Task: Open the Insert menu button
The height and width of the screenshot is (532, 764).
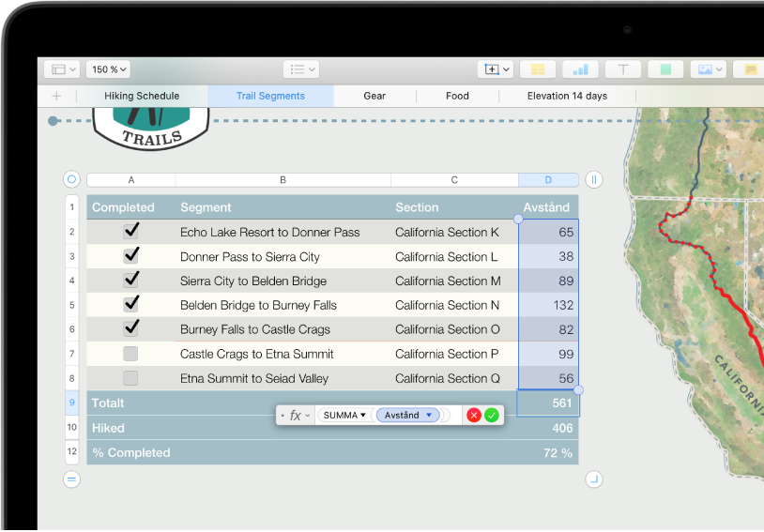Action: 496,69
